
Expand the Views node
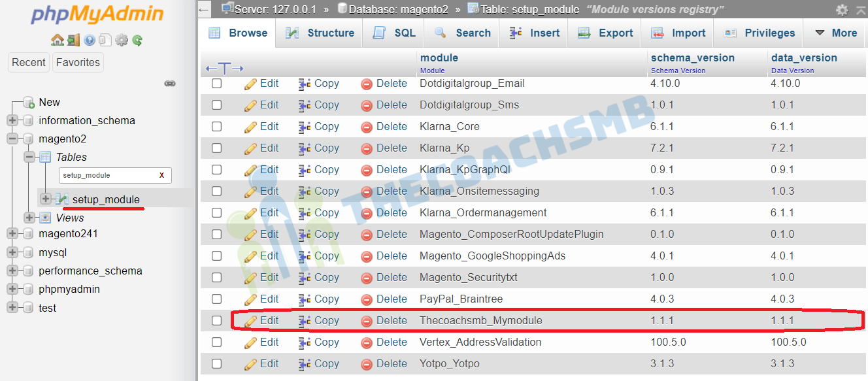click(29, 218)
